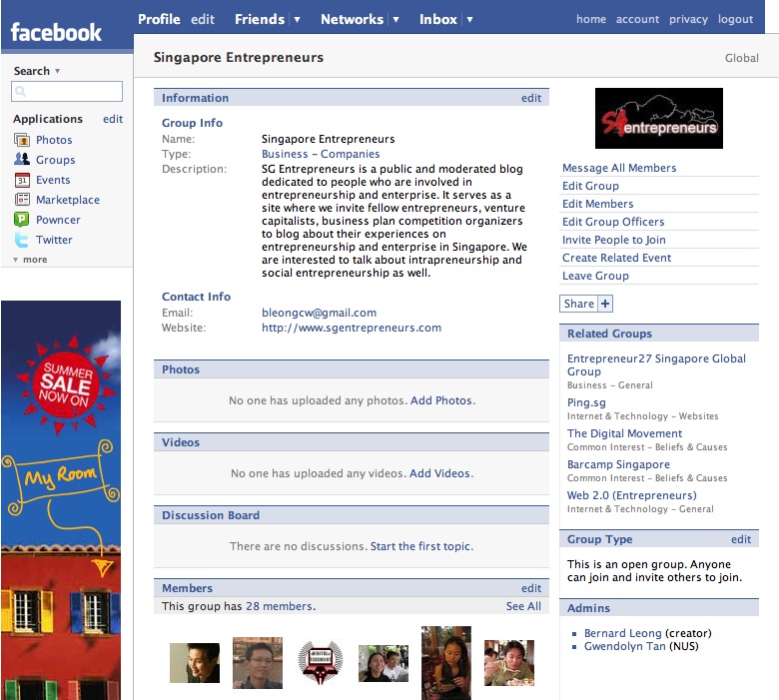Open privacy settings link
779x700 pixels.
pyautogui.click(x=688, y=19)
